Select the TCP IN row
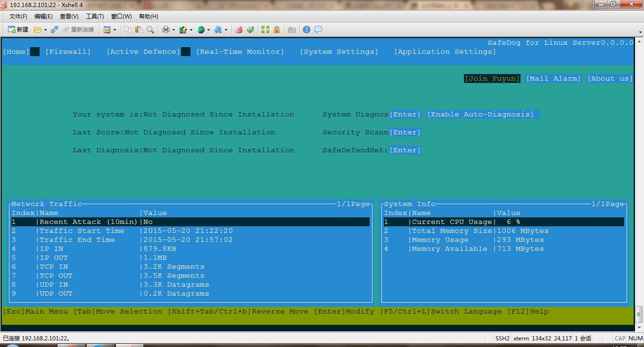This screenshot has width=644, height=347. coord(190,267)
